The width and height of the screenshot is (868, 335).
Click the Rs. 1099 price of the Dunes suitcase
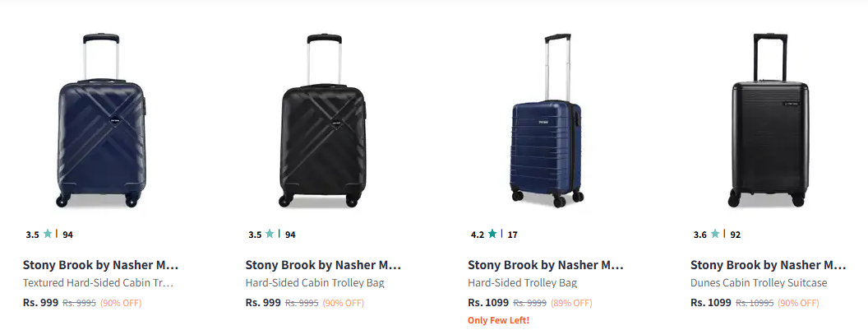(710, 302)
